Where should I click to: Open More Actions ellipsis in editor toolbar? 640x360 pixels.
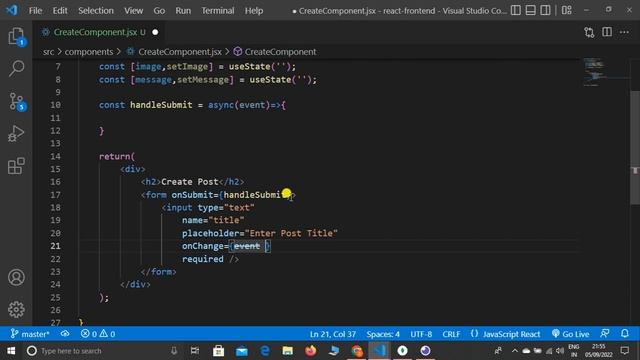(x=624, y=32)
